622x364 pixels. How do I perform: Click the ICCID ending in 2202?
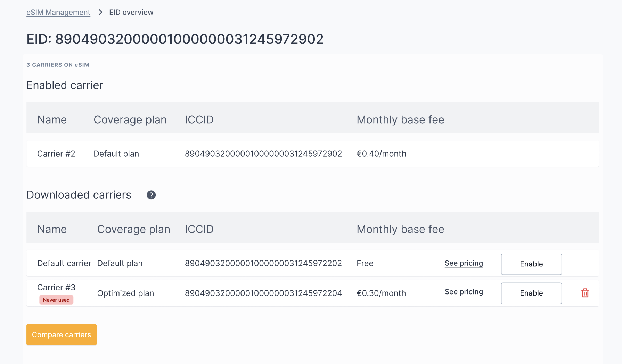[x=263, y=264]
